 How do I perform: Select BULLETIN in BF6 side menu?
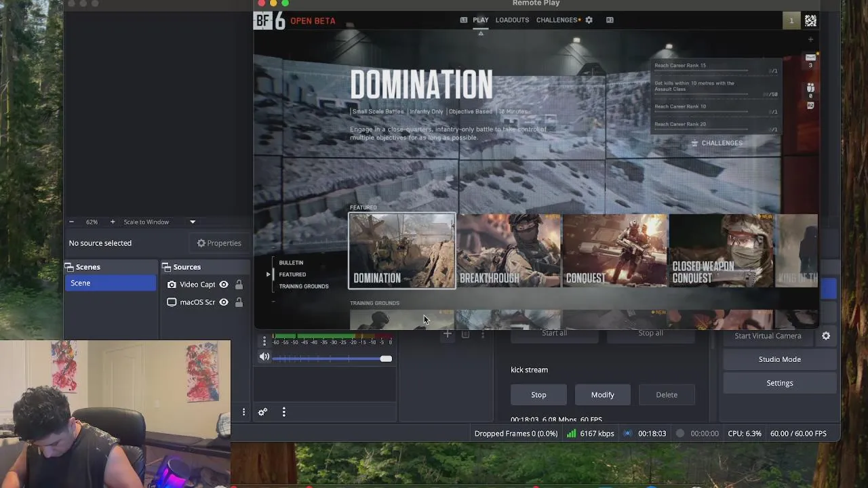click(291, 263)
